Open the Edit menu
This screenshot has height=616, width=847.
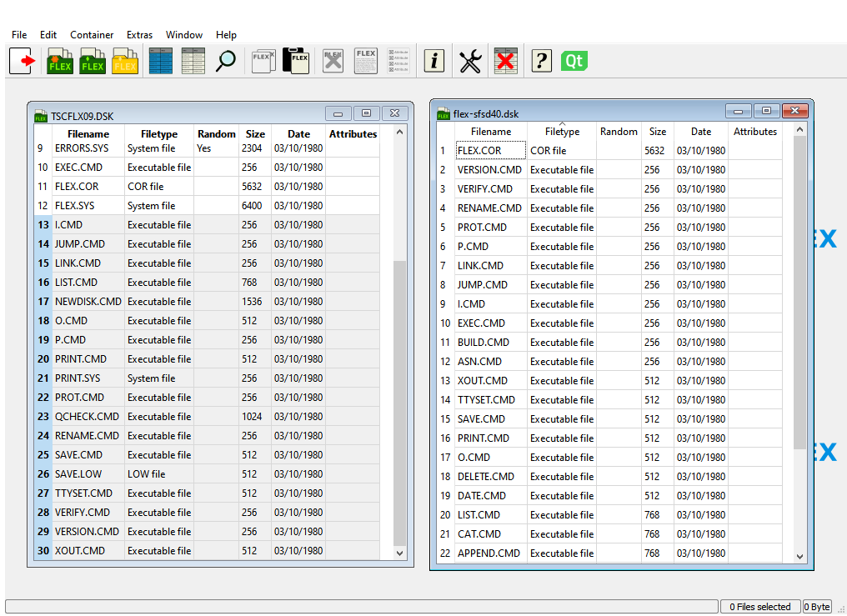pos(48,34)
